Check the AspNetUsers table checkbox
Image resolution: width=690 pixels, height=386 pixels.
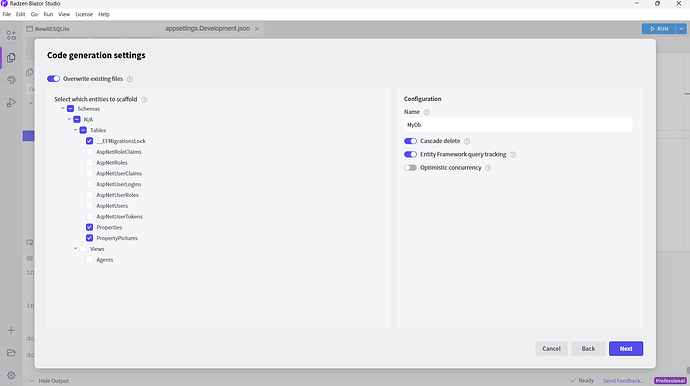coord(89,206)
